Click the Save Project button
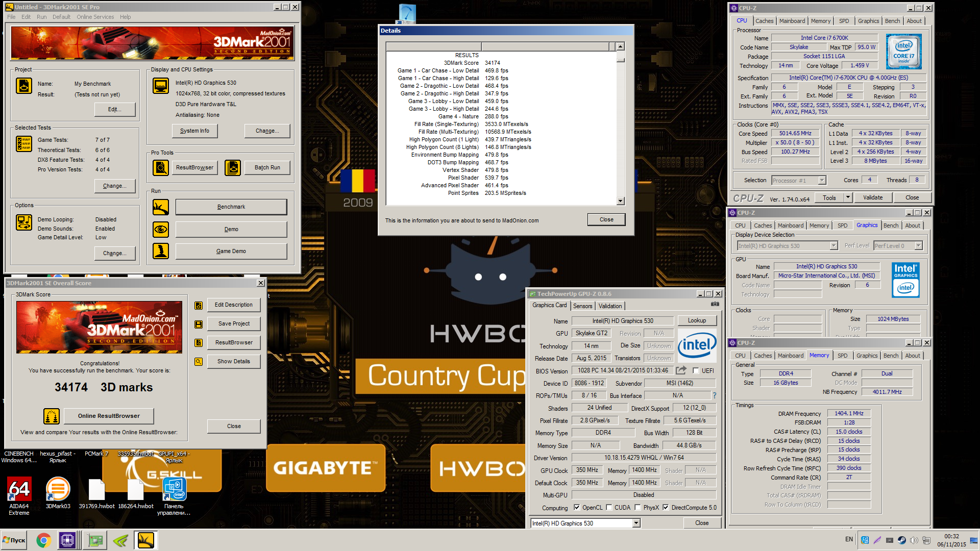Image resolution: width=980 pixels, height=551 pixels. tap(234, 324)
